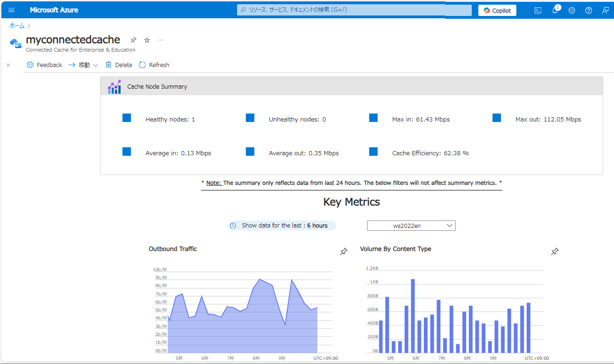Screen dimensions: 614x364
Task: Open the help question mark icon
Action: pos(589,10)
